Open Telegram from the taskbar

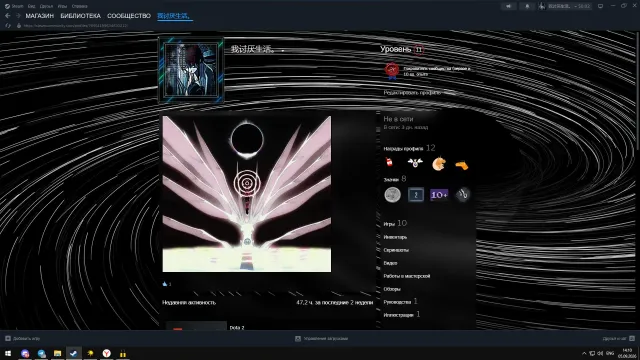(41, 353)
